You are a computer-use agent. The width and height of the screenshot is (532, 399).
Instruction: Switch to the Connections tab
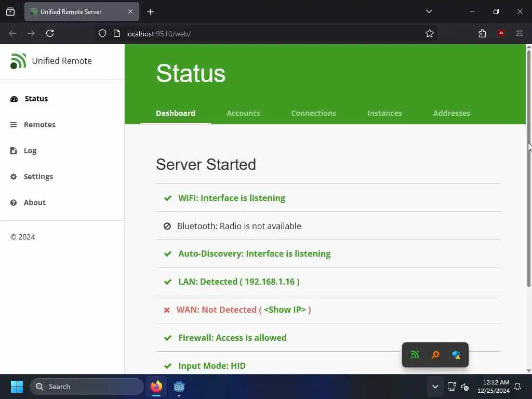pos(313,113)
